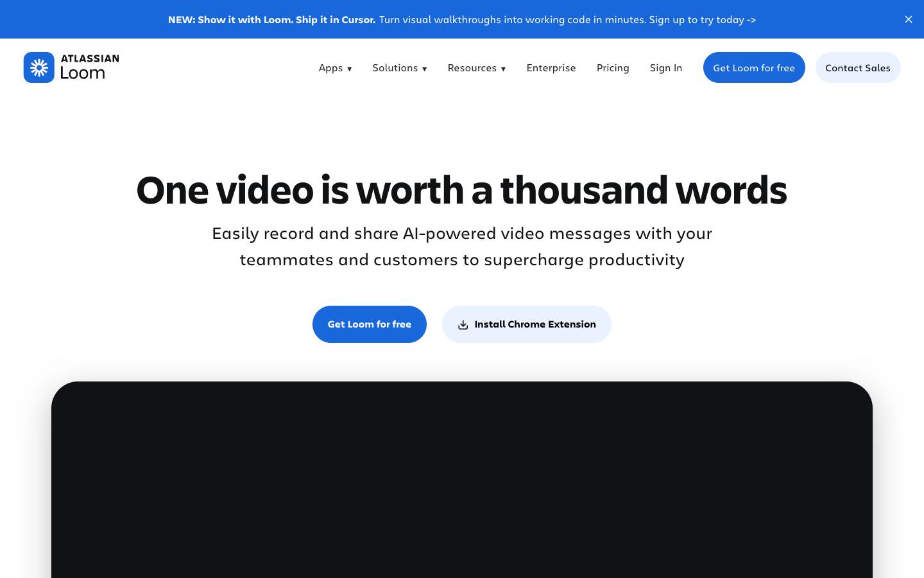Open the Pricing page
The height and width of the screenshot is (578, 924).
[x=613, y=67]
